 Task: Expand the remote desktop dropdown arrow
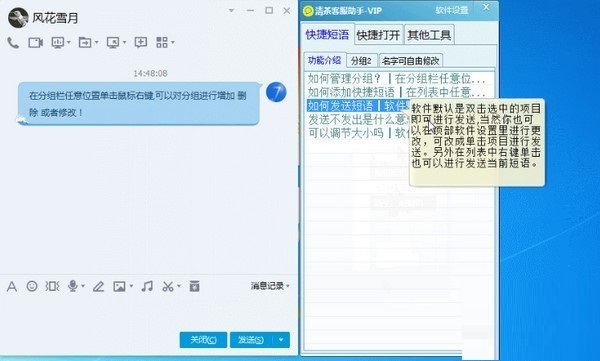124,42
